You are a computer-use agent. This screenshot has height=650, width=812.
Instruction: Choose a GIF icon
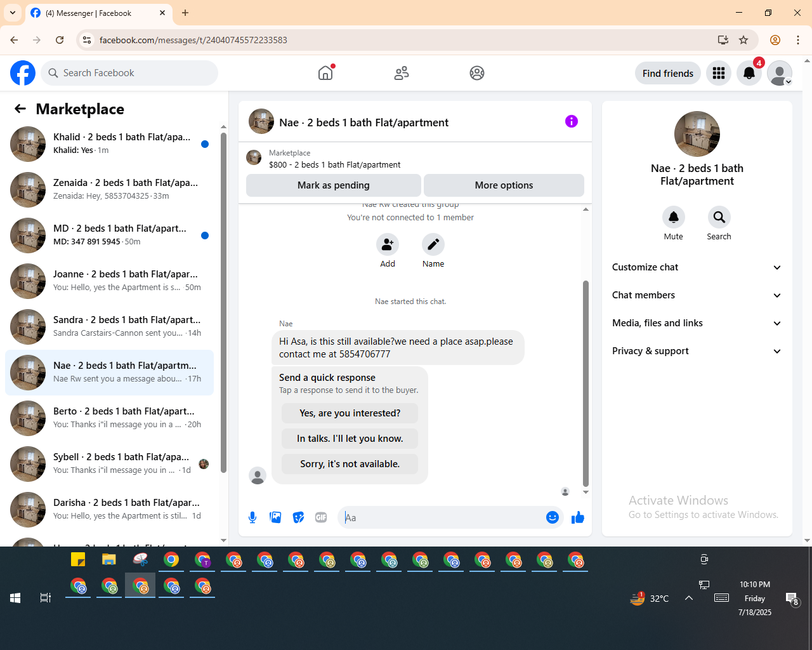[321, 517]
